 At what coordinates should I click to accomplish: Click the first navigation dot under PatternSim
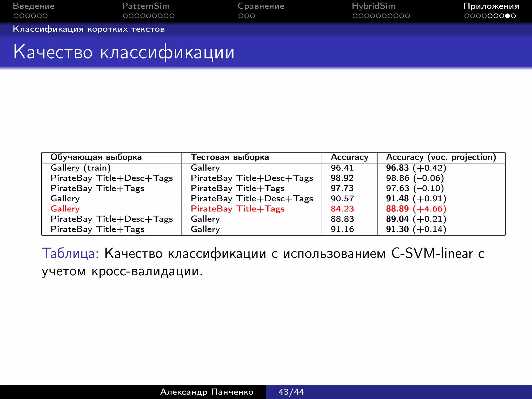pos(125,16)
